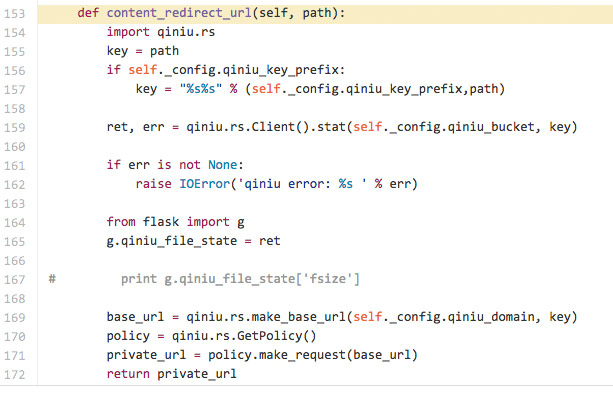This screenshot has height=395, width=613.
Task: Click 'from flask import g' line
Action: click(x=175, y=222)
